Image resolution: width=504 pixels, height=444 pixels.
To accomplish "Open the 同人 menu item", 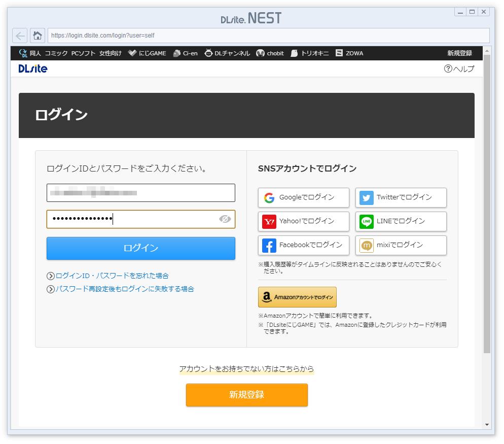I will point(35,53).
